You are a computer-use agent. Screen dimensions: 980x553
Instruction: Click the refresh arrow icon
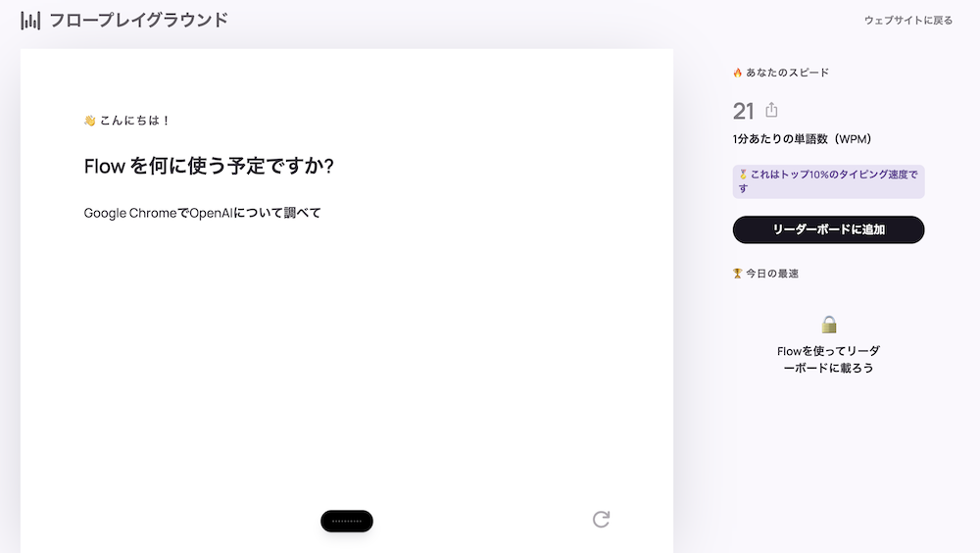(601, 520)
